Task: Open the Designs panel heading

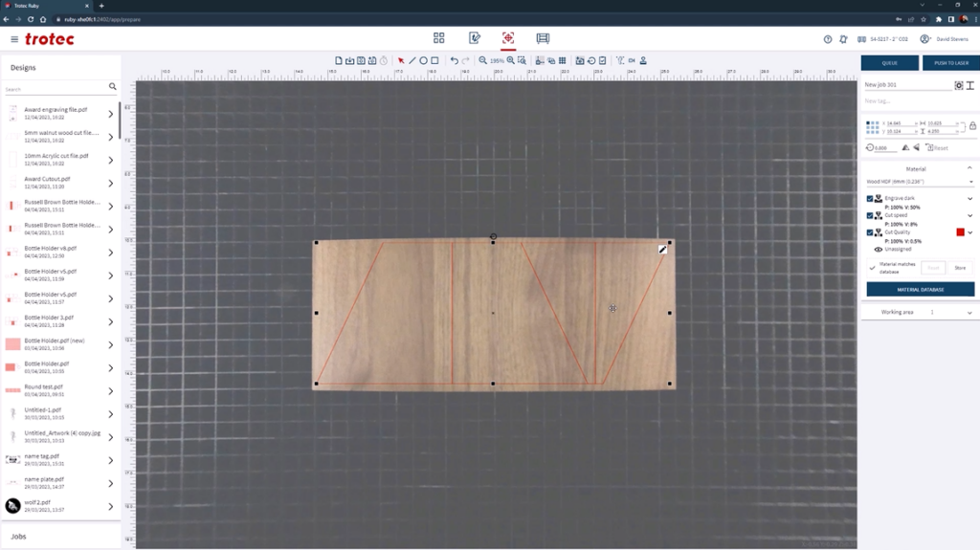Action: [23, 68]
